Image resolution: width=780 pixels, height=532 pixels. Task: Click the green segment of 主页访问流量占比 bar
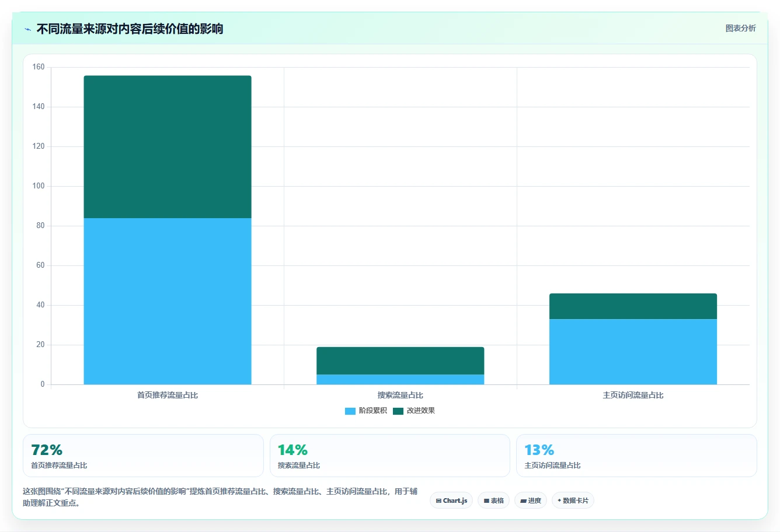coord(633,306)
